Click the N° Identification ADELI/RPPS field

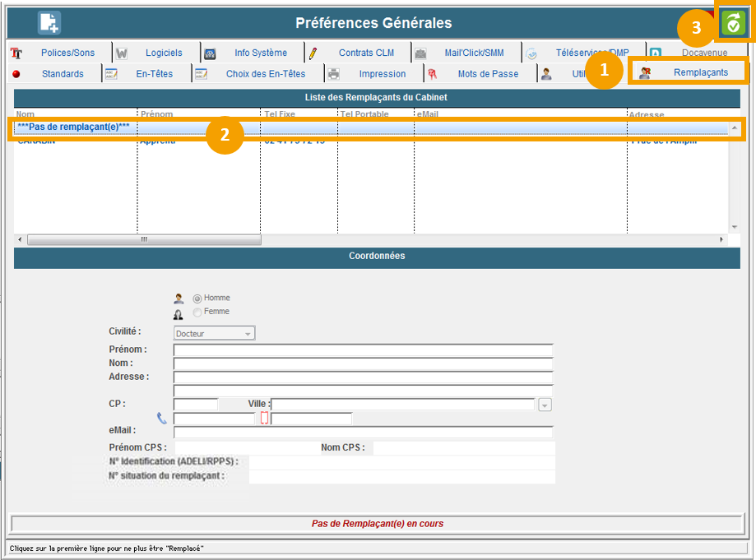[402, 463]
